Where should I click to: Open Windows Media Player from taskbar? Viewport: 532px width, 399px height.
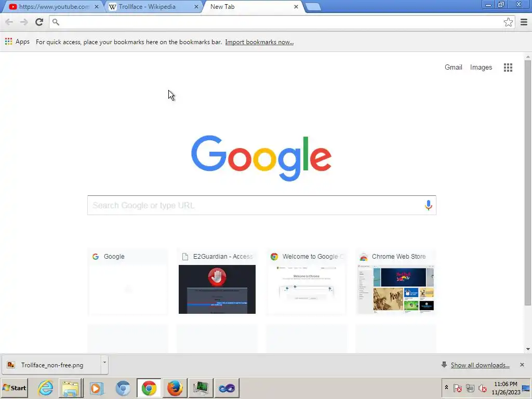(97, 388)
